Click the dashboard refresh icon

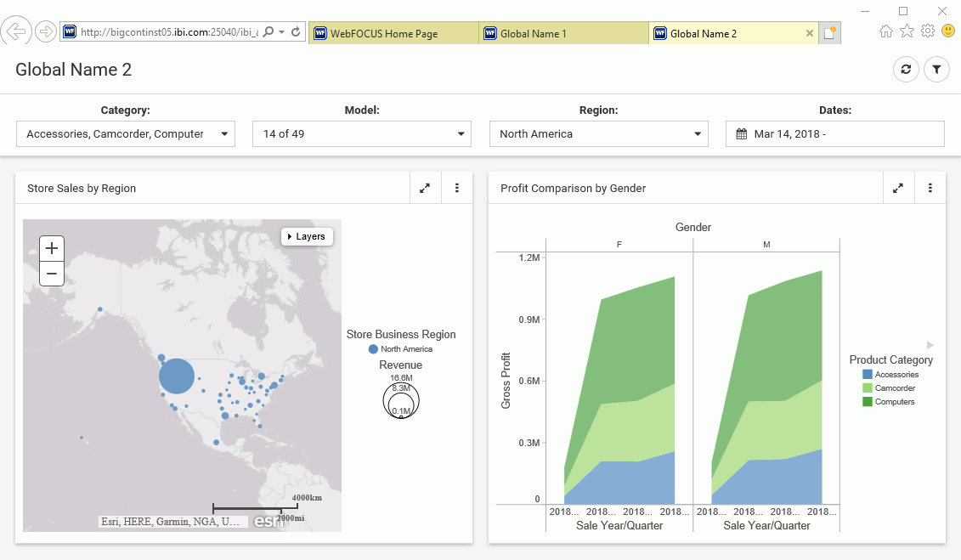coord(906,70)
